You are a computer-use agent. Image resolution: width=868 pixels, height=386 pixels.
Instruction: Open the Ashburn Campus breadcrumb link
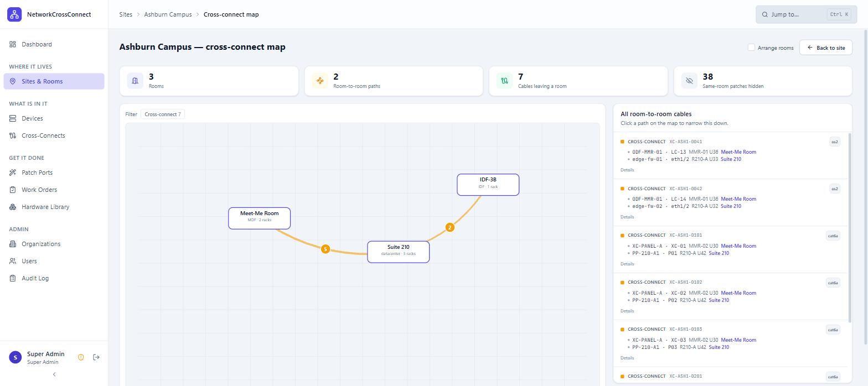tap(168, 14)
